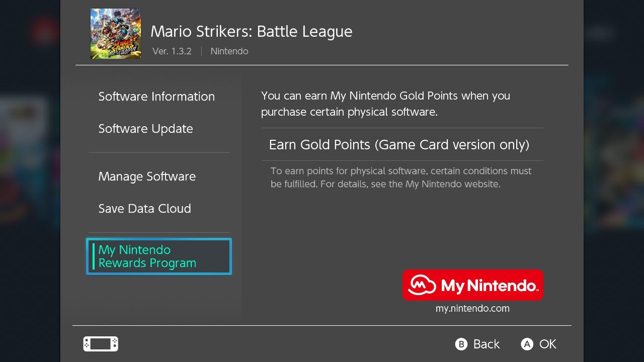Click the my.nintendo.com address
Screen dimensions: 644x362
[x=472, y=309]
